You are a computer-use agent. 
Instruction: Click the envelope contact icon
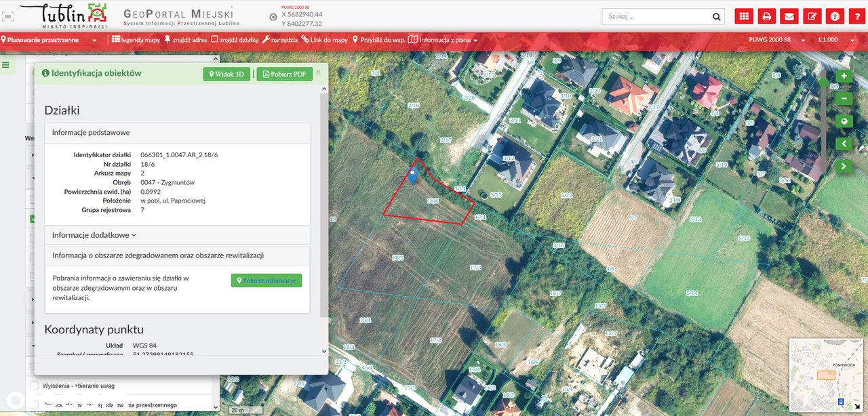pos(789,17)
